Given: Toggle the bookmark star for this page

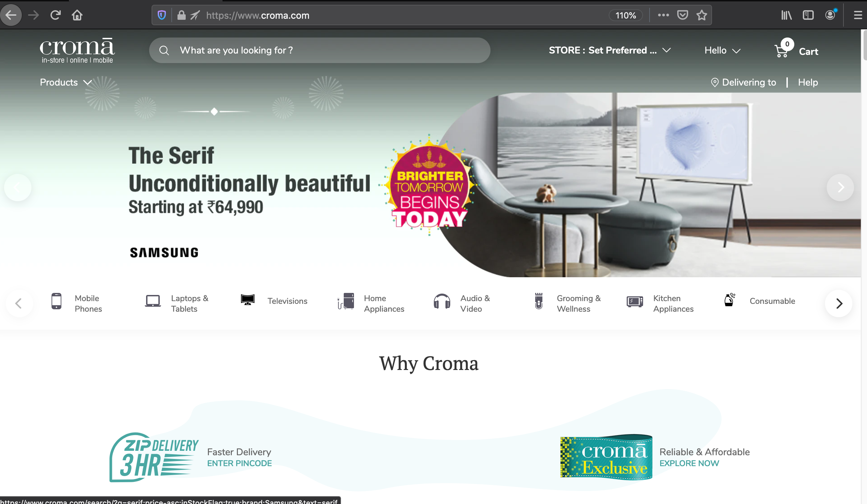Looking at the screenshot, I should (702, 15).
